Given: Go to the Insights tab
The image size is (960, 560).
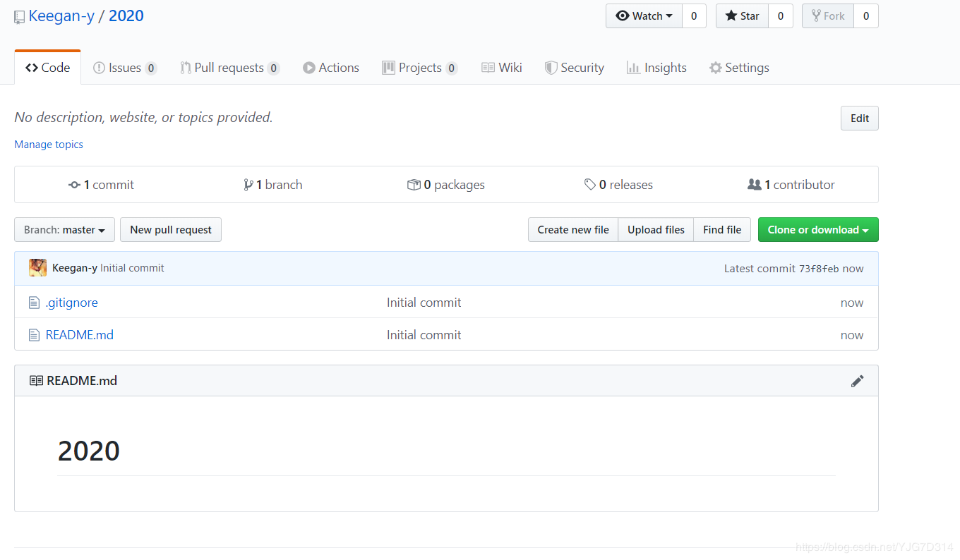Looking at the screenshot, I should click(x=656, y=68).
